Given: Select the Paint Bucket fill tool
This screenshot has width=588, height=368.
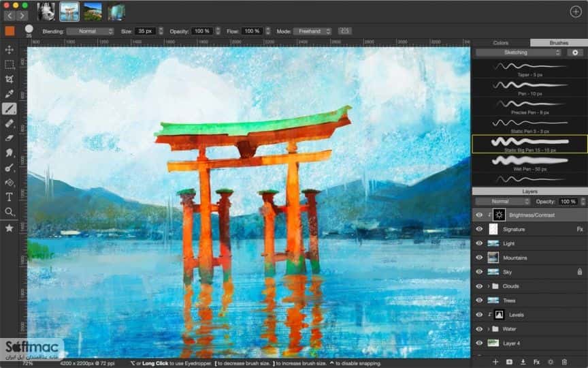Looking at the screenshot, I should coord(10,183).
